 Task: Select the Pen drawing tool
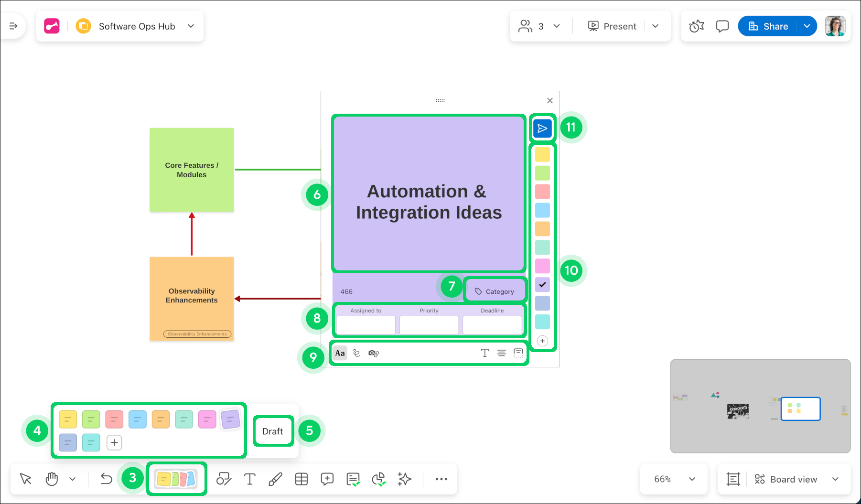coord(275,479)
